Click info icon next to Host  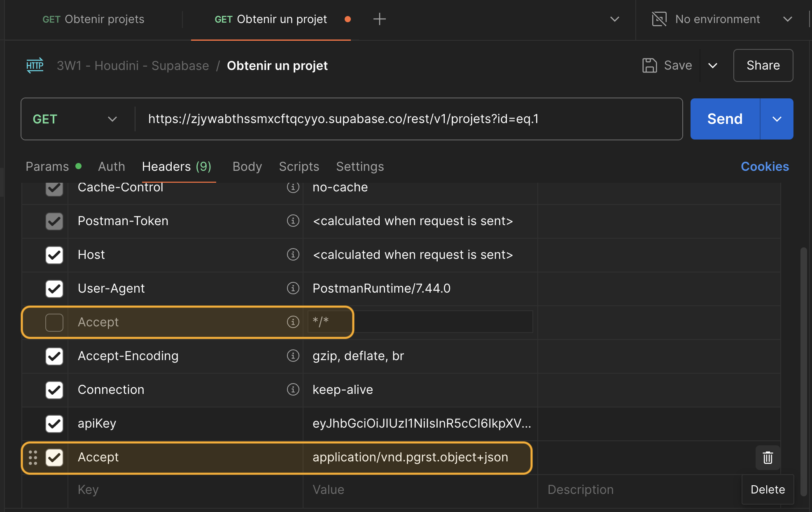[293, 254]
